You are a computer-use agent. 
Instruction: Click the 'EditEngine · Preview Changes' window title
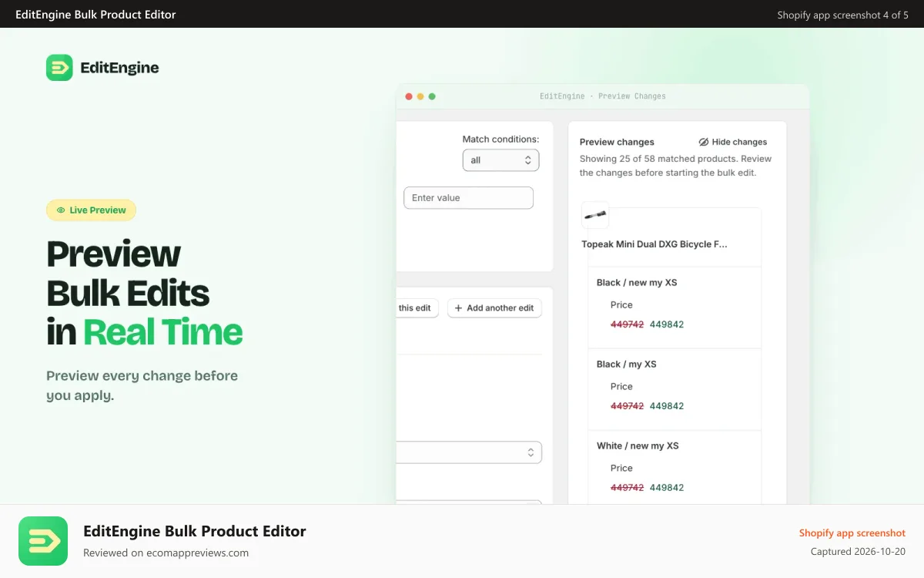(603, 96)
